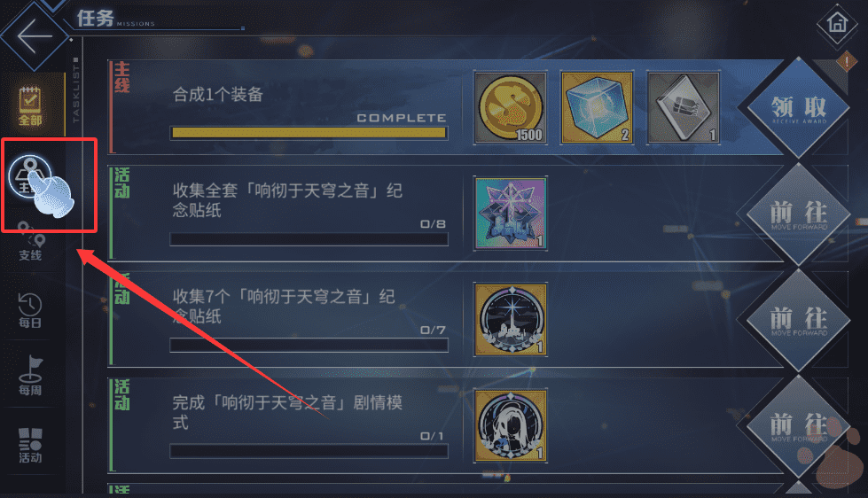Tap 前往 for the story mode task
Viewport: 868px width, 498px height.
point(798,426)
